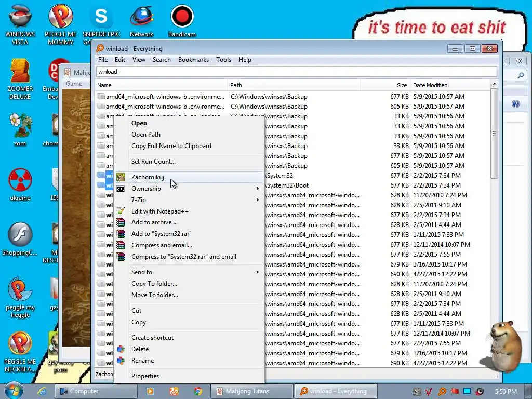Click the blue help icon in background window
This screenshot has height=399, width=532.
coord(516,104)
